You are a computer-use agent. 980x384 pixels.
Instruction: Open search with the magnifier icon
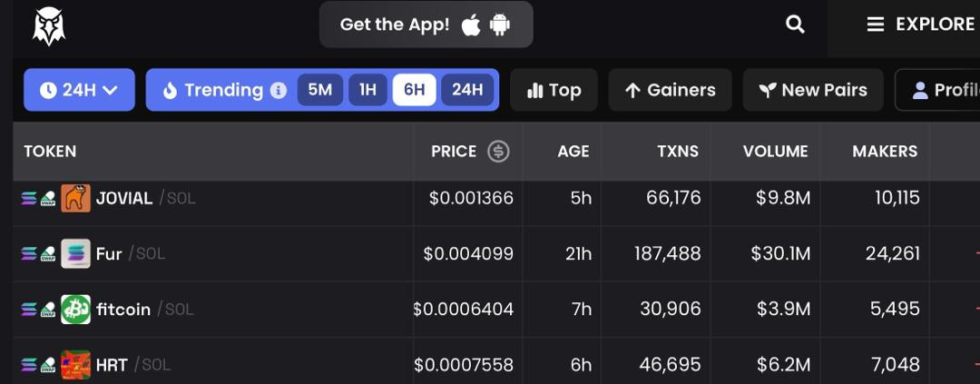[x=795, y=25]
